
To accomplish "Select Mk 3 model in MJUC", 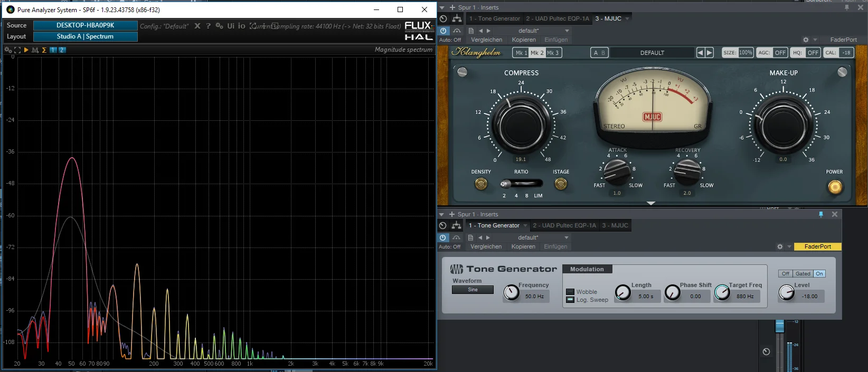I will pyautogui.click(x=553, y=53).
